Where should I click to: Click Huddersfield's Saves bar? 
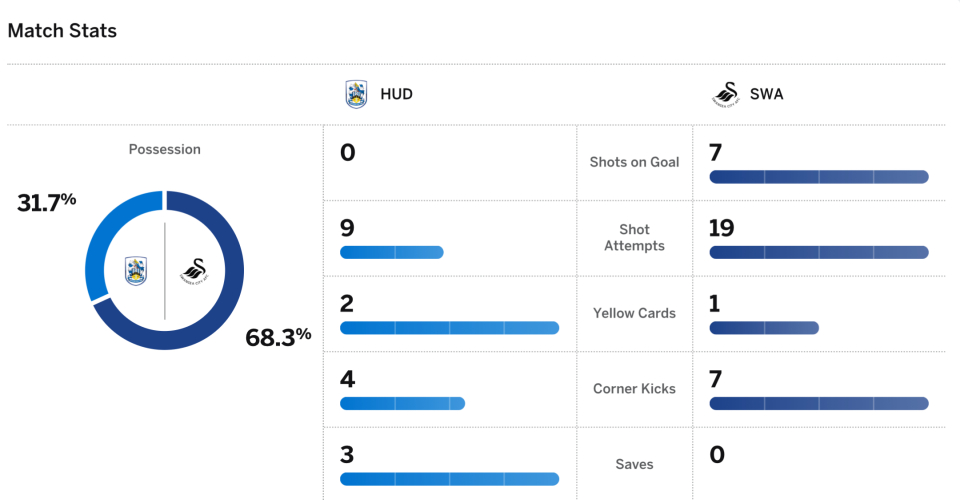(449, 479)
